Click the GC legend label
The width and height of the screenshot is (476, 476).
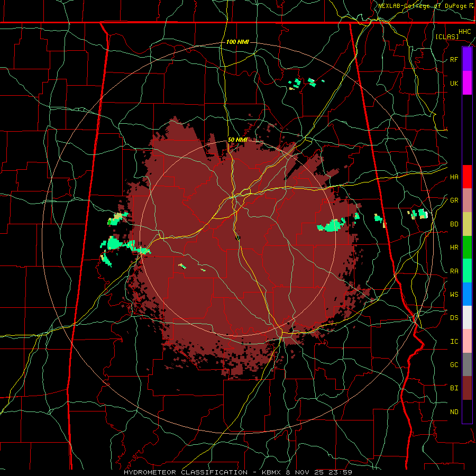click(454, 365)
